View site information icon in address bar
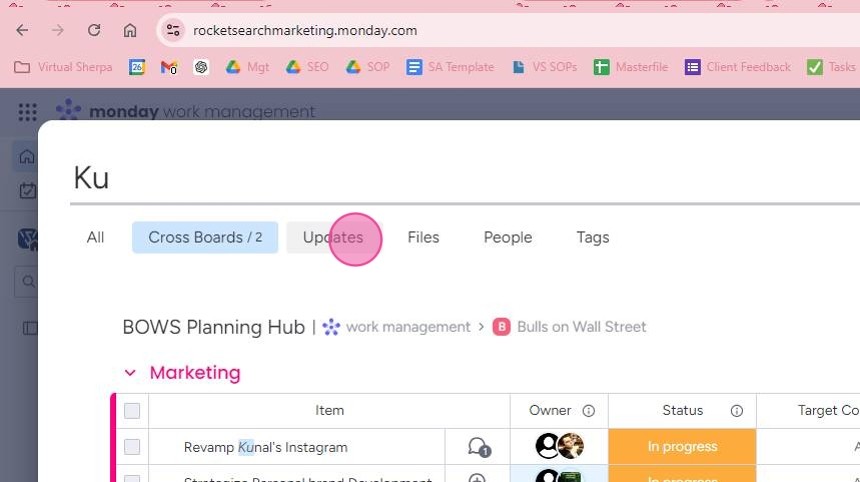The width and height of the screenshot is (860, 482). click(173, 30)
